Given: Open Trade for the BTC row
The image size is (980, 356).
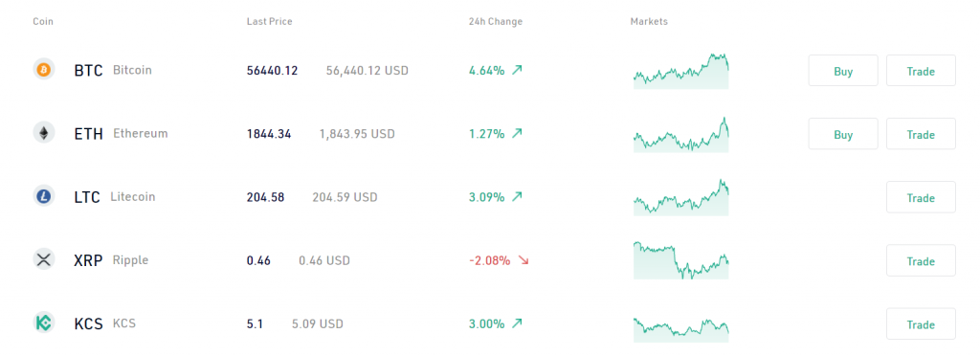Looking at the screenshot, I should pyautogui.click(x=921, y=71).
